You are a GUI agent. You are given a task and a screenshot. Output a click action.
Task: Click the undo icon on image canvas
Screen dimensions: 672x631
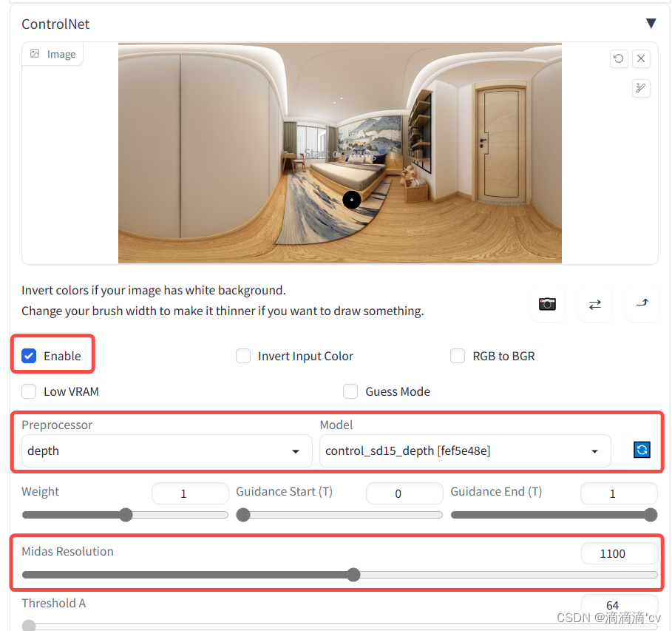[619, 58]
